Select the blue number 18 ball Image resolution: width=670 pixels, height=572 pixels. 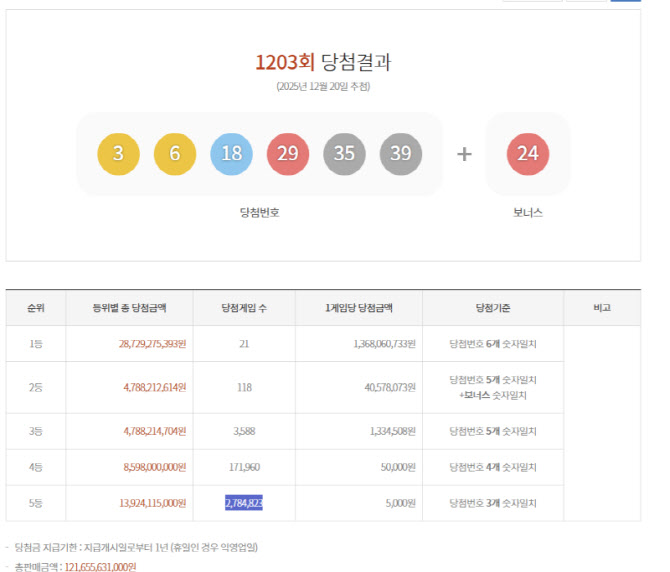(231, 154)
